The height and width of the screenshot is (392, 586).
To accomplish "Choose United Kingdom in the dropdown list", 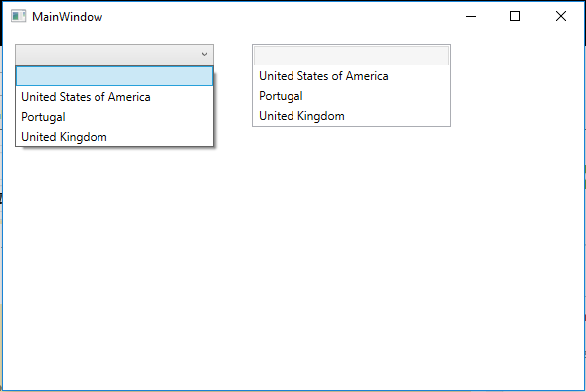I will tap(114, 137).
